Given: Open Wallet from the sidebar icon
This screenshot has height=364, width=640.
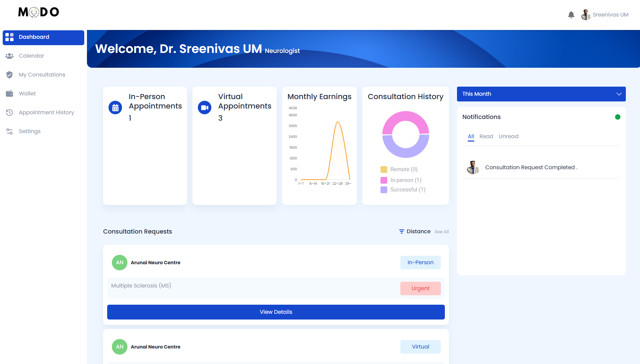Looking at the screenshot, I should tap(9, 94).
